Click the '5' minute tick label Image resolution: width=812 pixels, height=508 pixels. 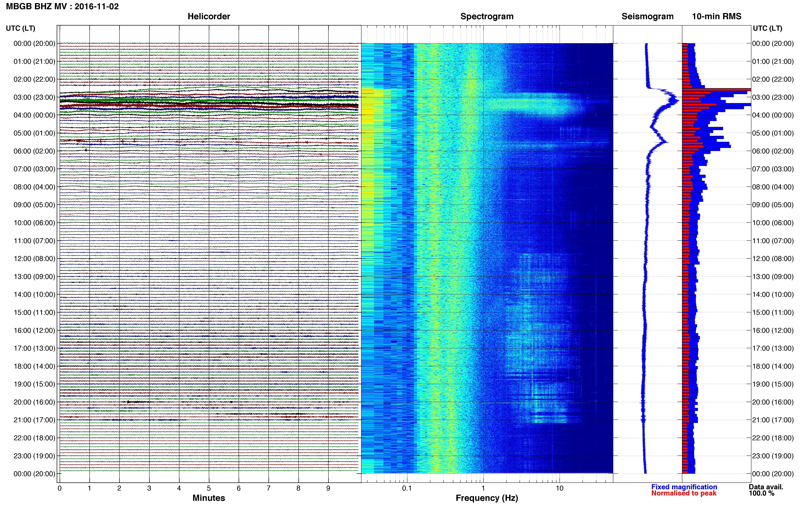(209, 488)
